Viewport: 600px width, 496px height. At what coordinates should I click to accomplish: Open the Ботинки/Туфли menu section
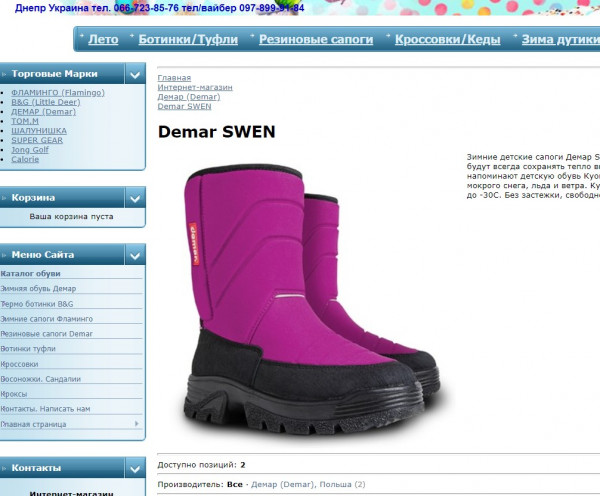pyautogui.click(x=188, y=39)
